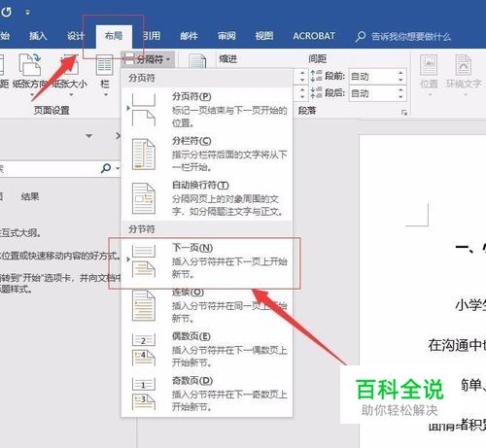Choose 偶数页(E) even page section break
Screen dimensions: 486x448
(x=207, y=349)
